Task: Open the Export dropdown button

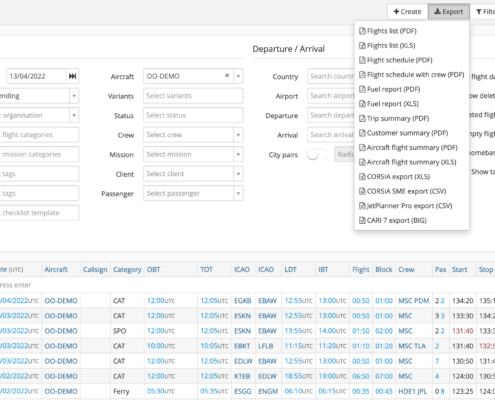Action: (x=449, y=12)
